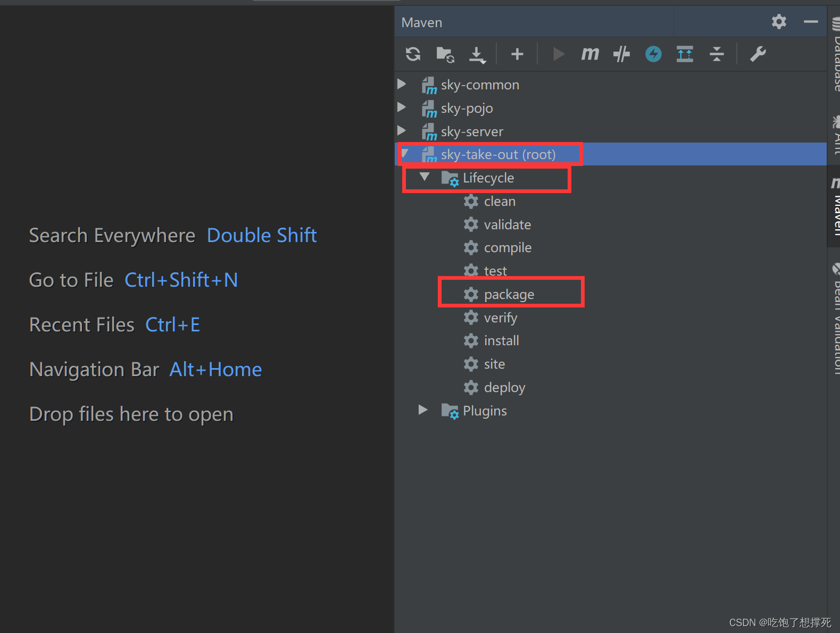This screenshot has width=840, height=633.
Task: Click Generate Sources and Update Folders icon
Action: [445, 54]
